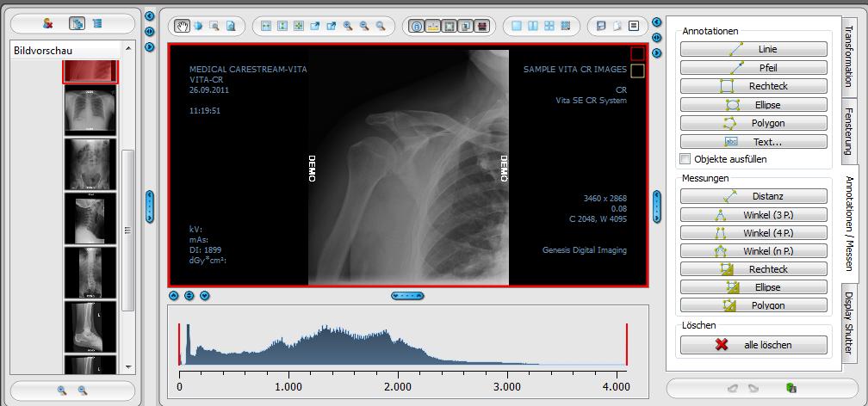Click the zoom in magnifier below thumbnails

tap(62, 390)
